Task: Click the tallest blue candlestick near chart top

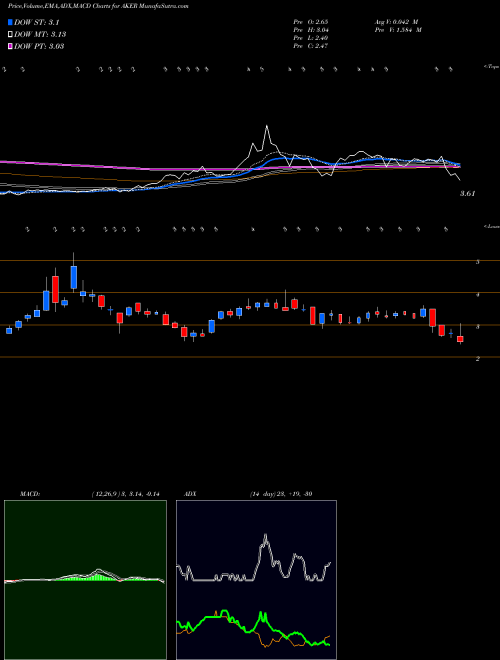Action: coord(74,277)
